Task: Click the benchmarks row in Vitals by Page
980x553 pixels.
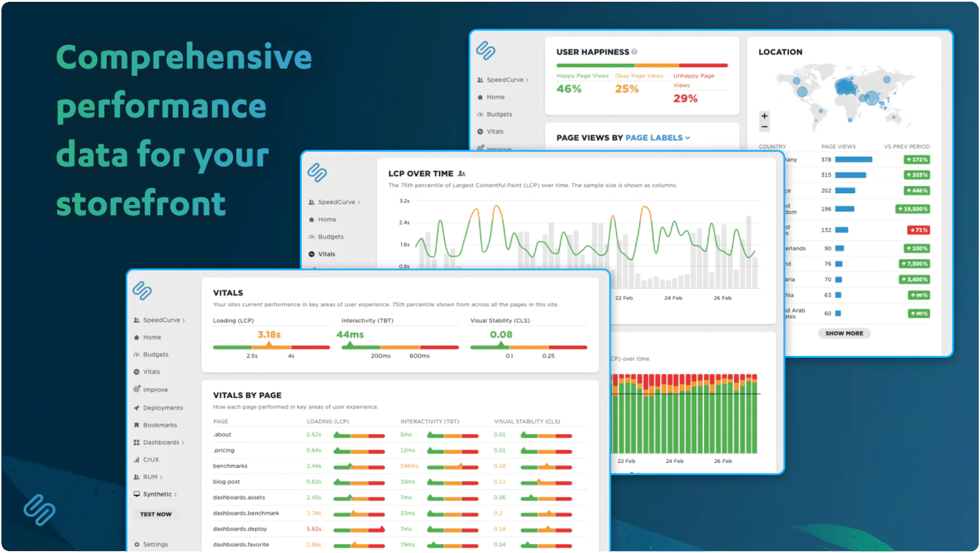Action: pos(230,466)
